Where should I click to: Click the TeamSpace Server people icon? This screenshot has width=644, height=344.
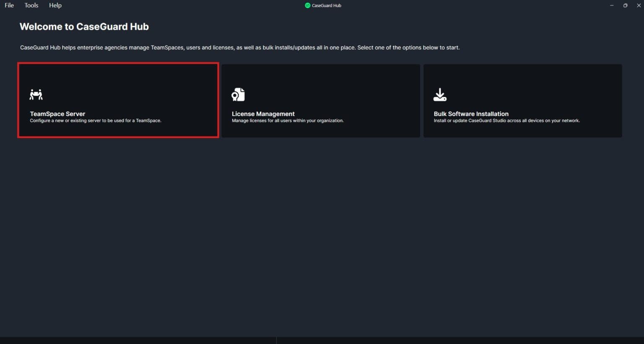36,94
